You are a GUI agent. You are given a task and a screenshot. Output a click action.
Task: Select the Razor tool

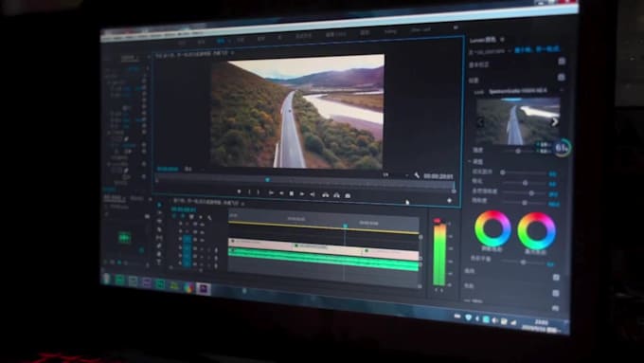tap(159, 229)
